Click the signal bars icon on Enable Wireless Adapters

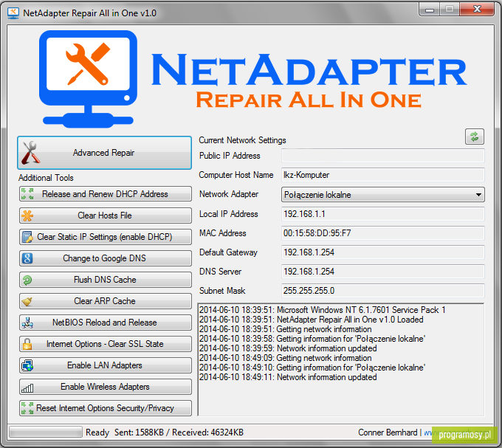(x=27, y=387)
